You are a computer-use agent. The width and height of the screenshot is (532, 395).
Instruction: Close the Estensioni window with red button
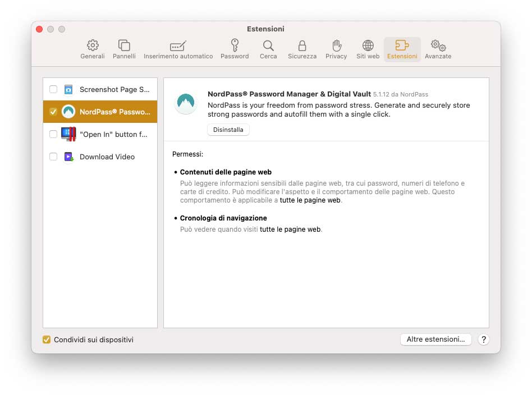39,29
